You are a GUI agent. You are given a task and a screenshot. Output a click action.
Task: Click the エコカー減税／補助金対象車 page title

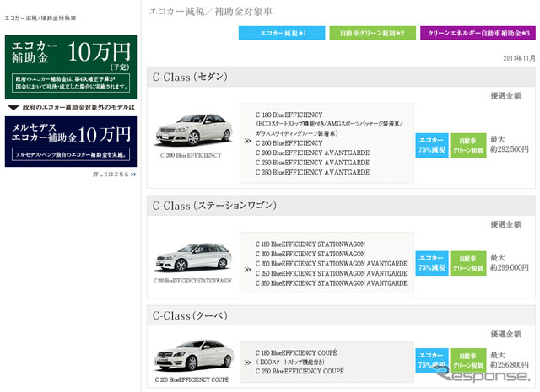click(211, 12)
